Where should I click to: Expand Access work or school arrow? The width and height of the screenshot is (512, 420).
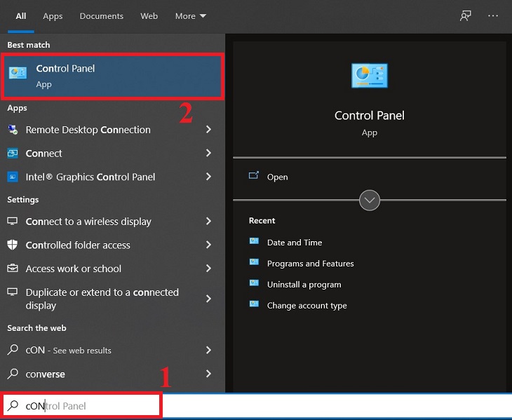pos(208,269)
